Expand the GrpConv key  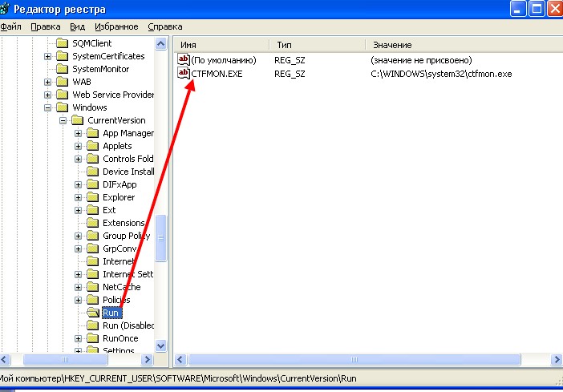78,249
